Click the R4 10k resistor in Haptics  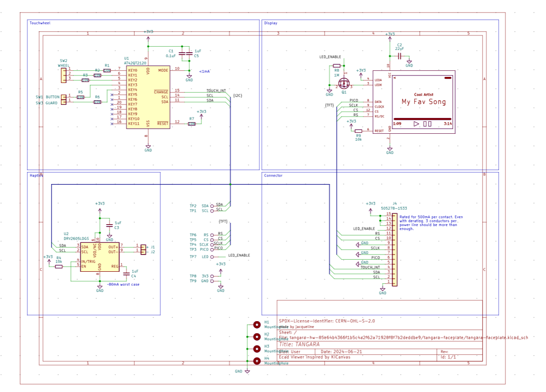[x=59, y=267]
